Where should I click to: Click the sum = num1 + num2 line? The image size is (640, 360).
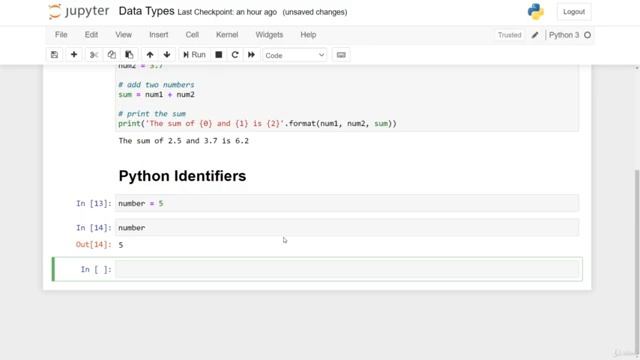click(156, 95)
